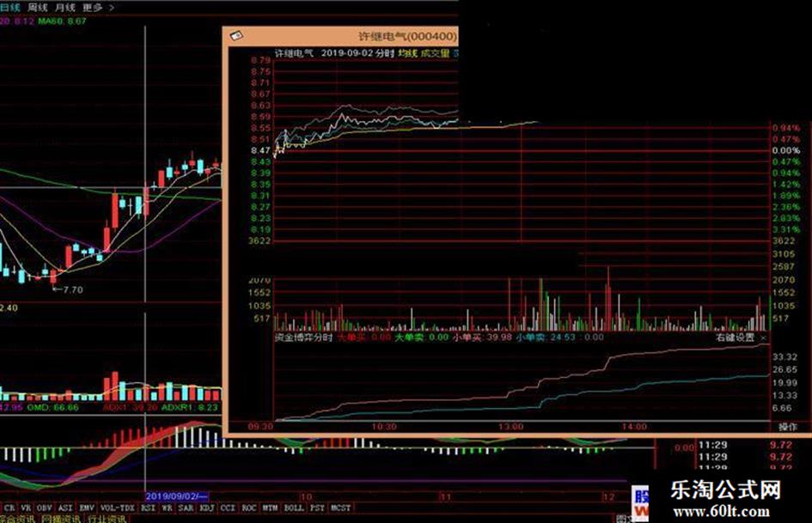
Task: Select the ROC indicator tab
Action: 249,508
